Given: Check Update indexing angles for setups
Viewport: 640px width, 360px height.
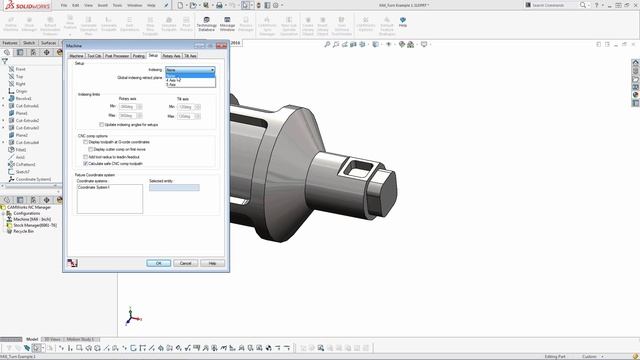Looking at the screenshot, I should [x=102, y=124].
